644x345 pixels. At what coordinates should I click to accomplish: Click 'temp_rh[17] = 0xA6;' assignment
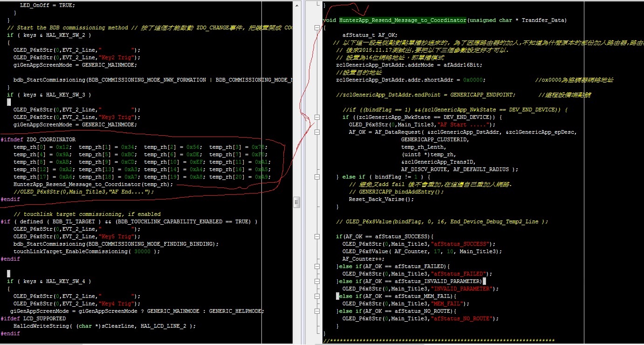click(x=44, y=177)
